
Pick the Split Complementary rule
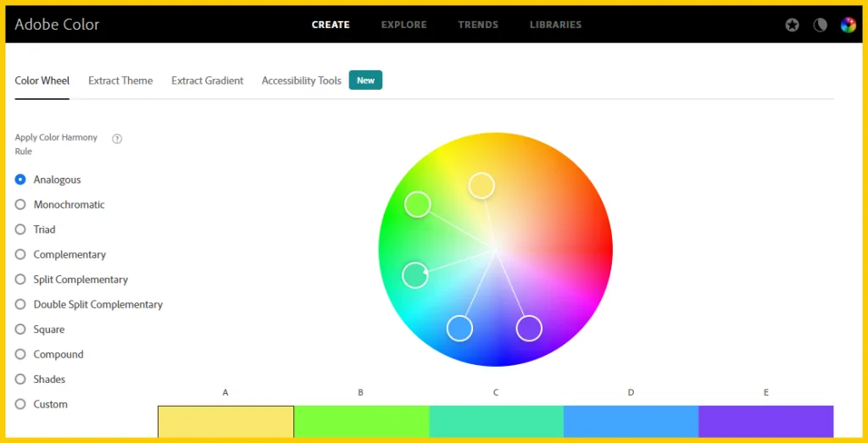click(71, 280)
